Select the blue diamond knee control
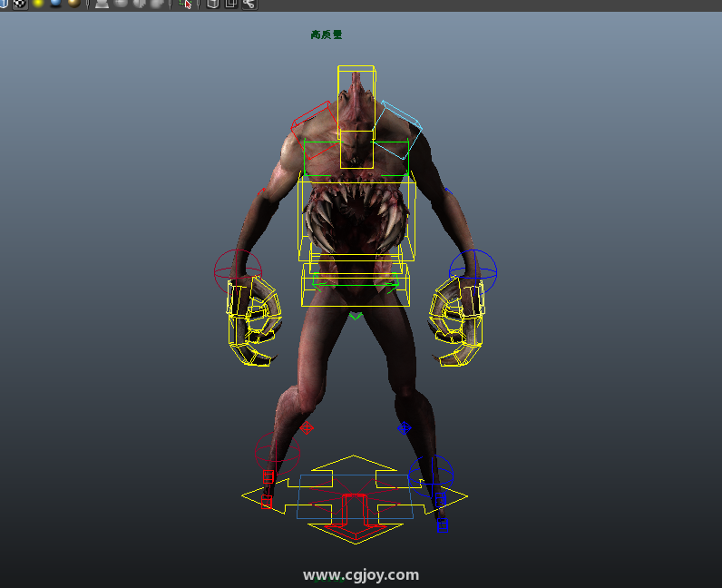The width and height of the screenshot is (722, 588). tap(405, 428)
